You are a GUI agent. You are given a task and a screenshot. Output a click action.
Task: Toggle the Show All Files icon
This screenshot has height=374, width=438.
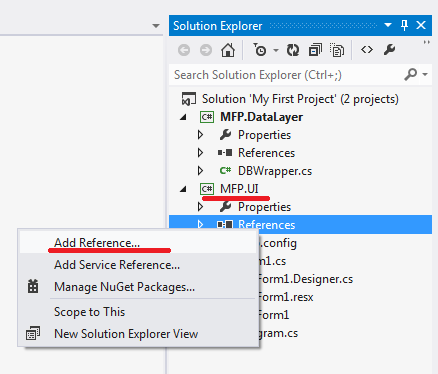[x=337, y=50]
